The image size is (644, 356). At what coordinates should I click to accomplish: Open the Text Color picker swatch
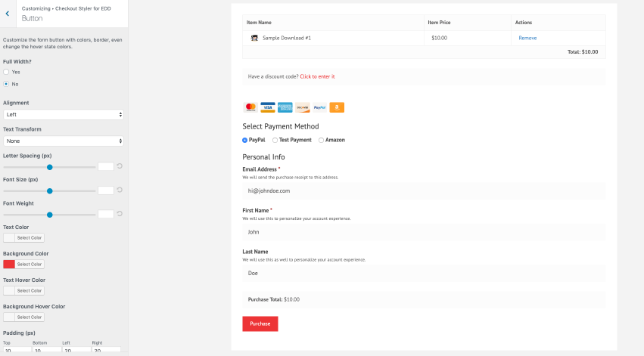click(x=9, y=238)
